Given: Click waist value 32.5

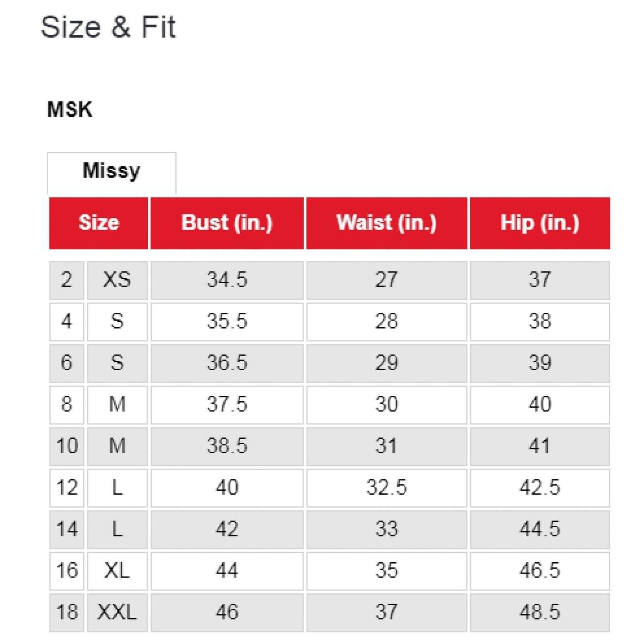Looking at the screenshot, I should pyautogui.click(x=387, y=488).
